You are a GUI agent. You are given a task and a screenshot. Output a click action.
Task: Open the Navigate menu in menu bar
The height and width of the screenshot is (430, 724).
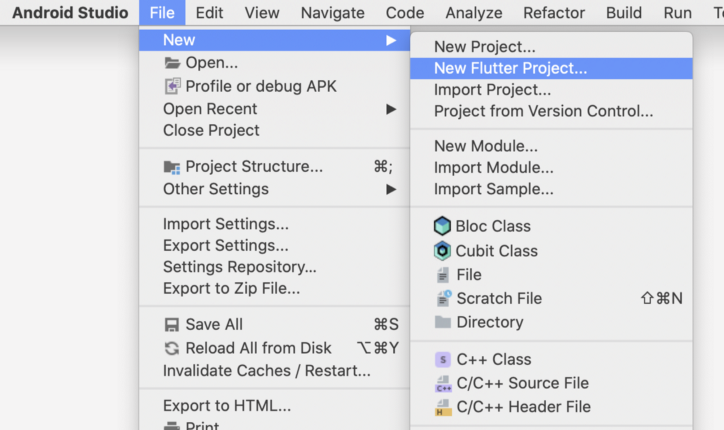(333, 13)
